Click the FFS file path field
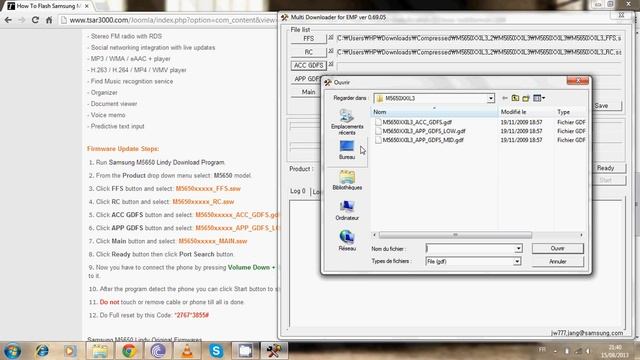Viewport: 640px width, 360px height. coord(479,38)
